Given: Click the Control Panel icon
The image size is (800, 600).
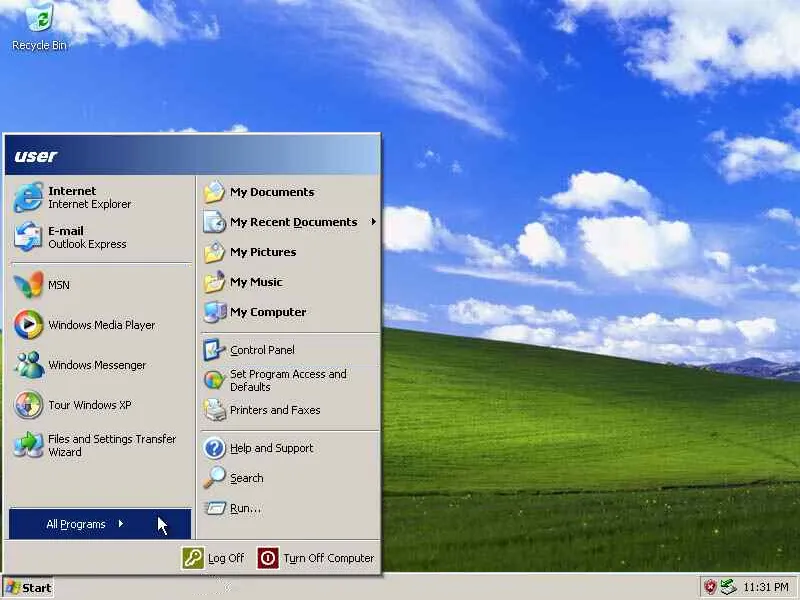Looking at the screenshot, I should pos(214,350).
